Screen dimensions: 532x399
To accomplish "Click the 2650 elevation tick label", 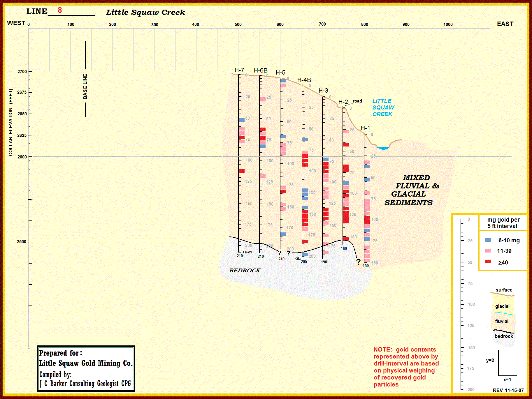I will (x=22, y=114).
